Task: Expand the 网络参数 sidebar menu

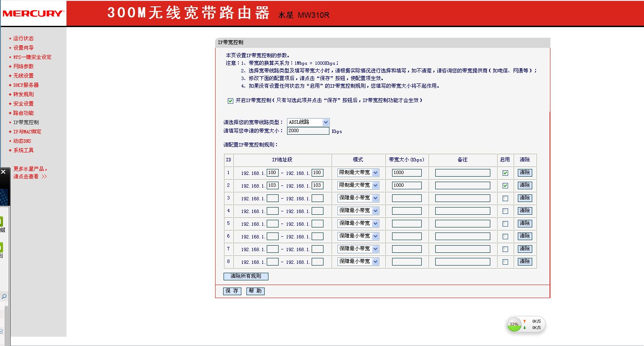Action: 23,66
